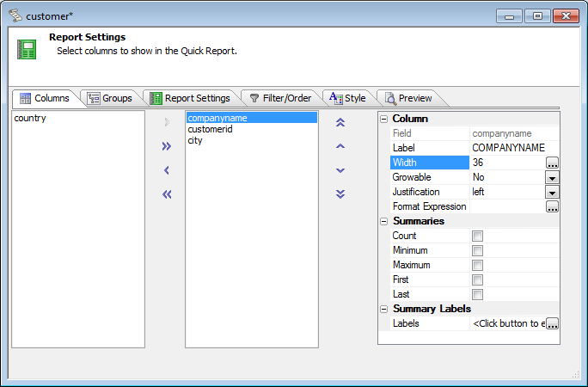Open the Columns tab
The image size is (588, 387).
pyautogui.click(x=45, y=98)
